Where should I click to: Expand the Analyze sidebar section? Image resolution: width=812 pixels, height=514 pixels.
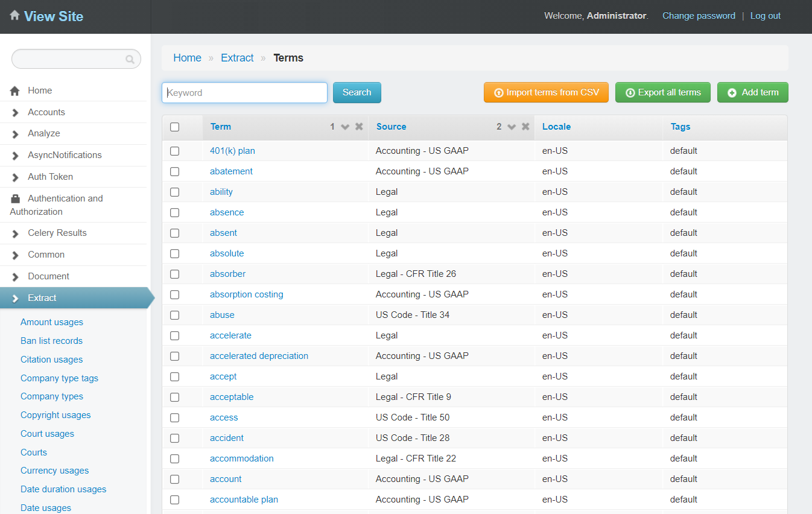click(73, 133)
